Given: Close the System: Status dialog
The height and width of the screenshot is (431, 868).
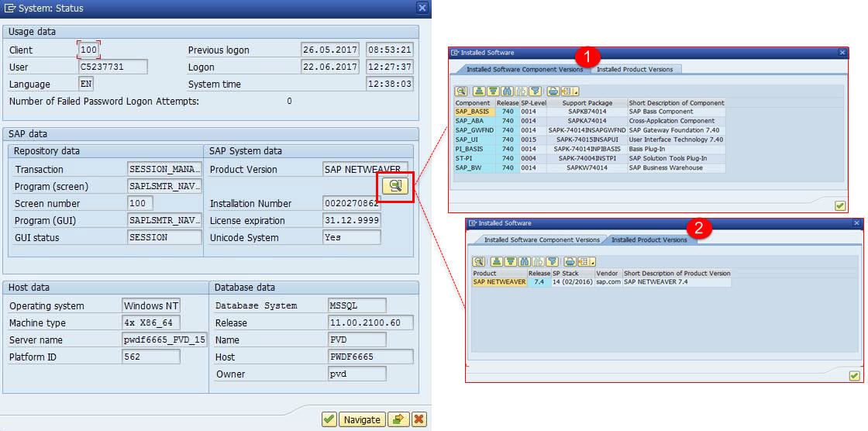Looking at the screenshot, I should 422,8.
